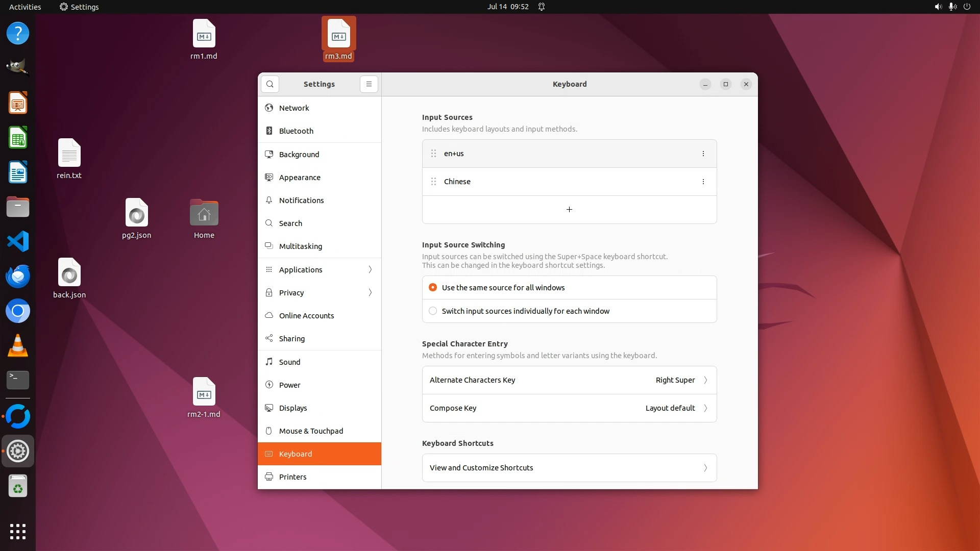The image size is (980, 551).
Task: Open Alternate Characters Key options
Action: coord(569,380)
